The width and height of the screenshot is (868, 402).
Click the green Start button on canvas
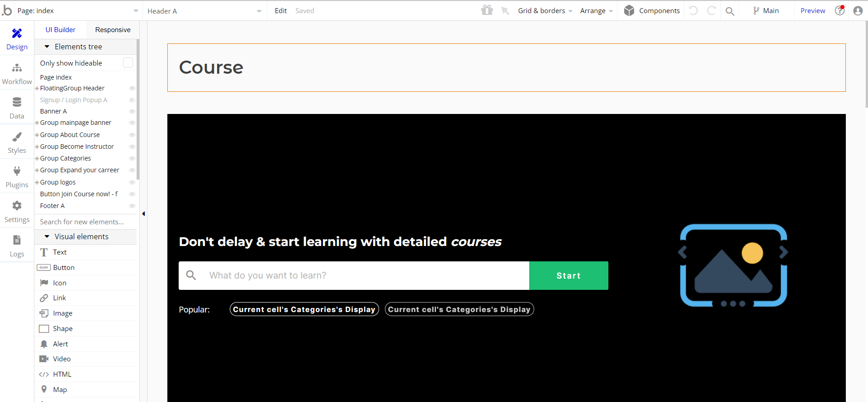click(x=569, y=275)
